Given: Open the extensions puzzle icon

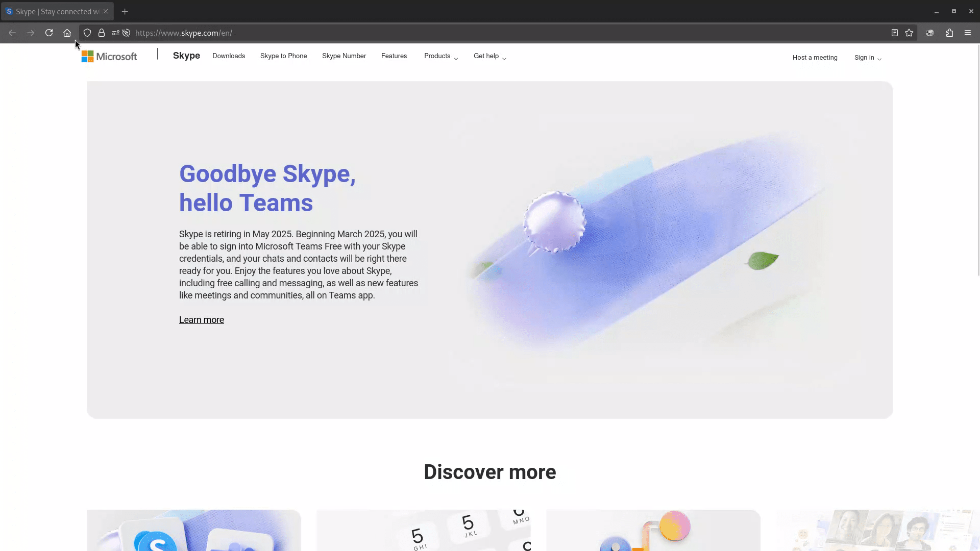Looking at the screenshot, I should [949, 33].
